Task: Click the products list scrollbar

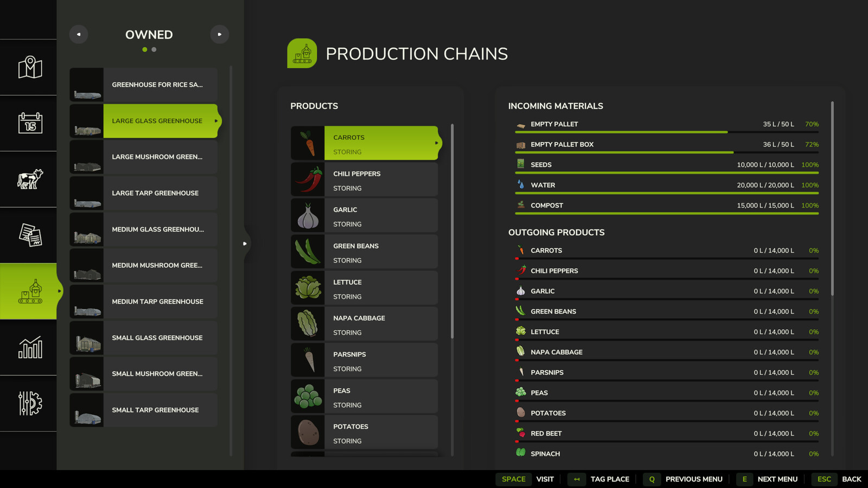Action: [x=452, y=230]
